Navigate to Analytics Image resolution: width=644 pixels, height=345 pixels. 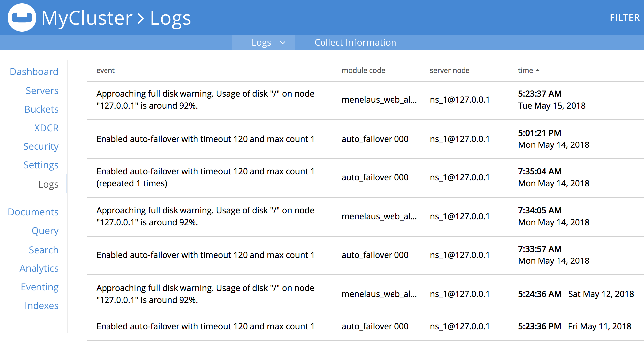[39, 268]
